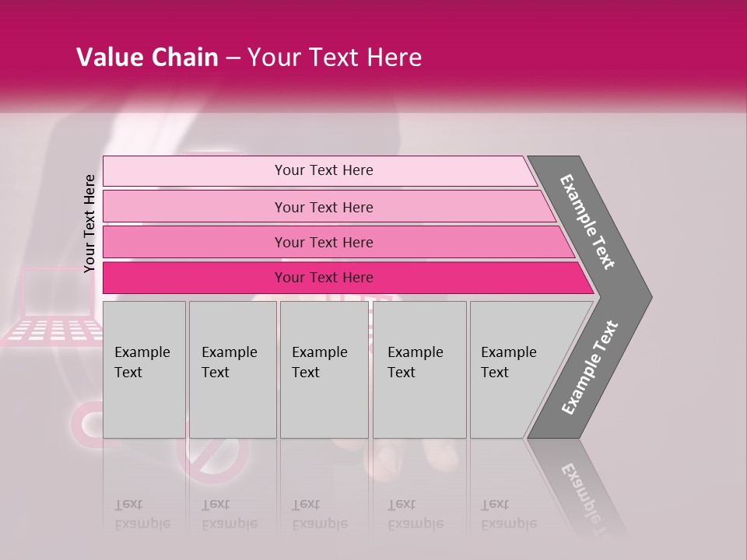Image resolution: width=747 pixels, height=560 pixels.
Task: Select the third gray "Example Text" box
Action: click(324, 369)
